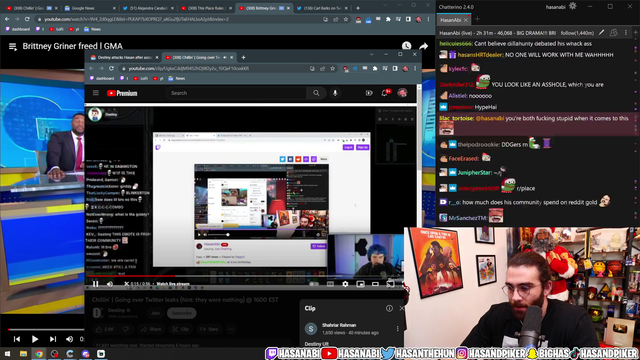This screenshot has height=360, width=640.
Task: Switch to the 'Destiny attacks Hasan' tab
Action: point(124,58)
